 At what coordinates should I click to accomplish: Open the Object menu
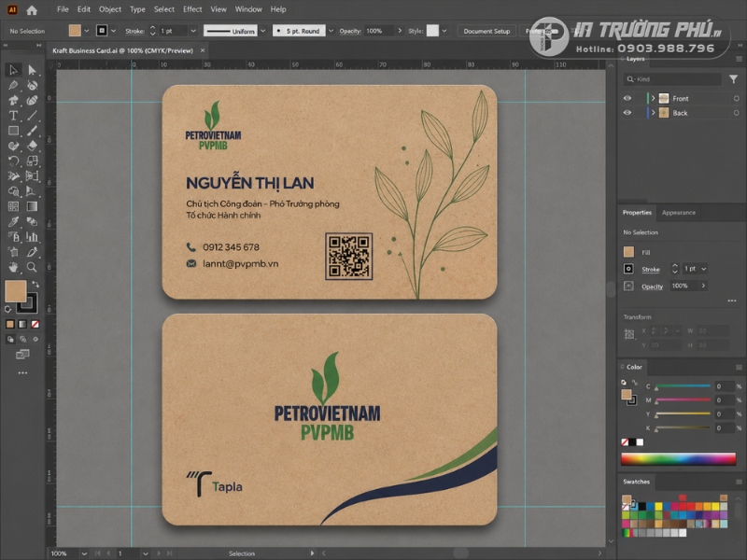pos(110,9)
